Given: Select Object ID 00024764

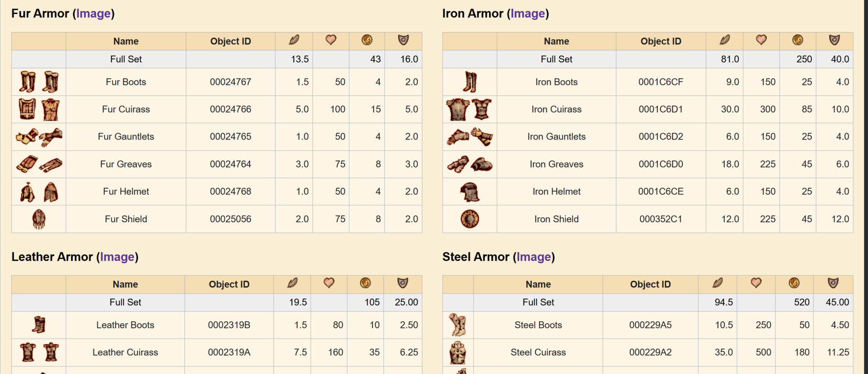Looking at the screenshot, I should point(231,164).
